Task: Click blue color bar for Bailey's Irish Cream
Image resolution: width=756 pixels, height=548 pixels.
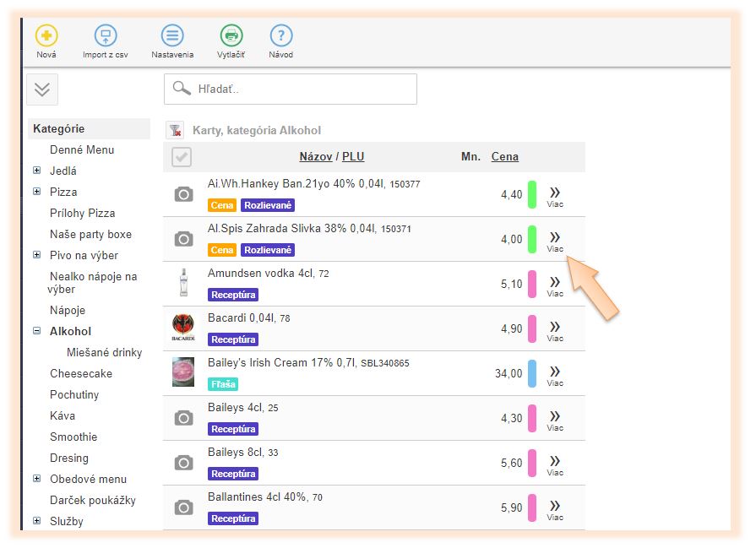Action: coord(532,373)
